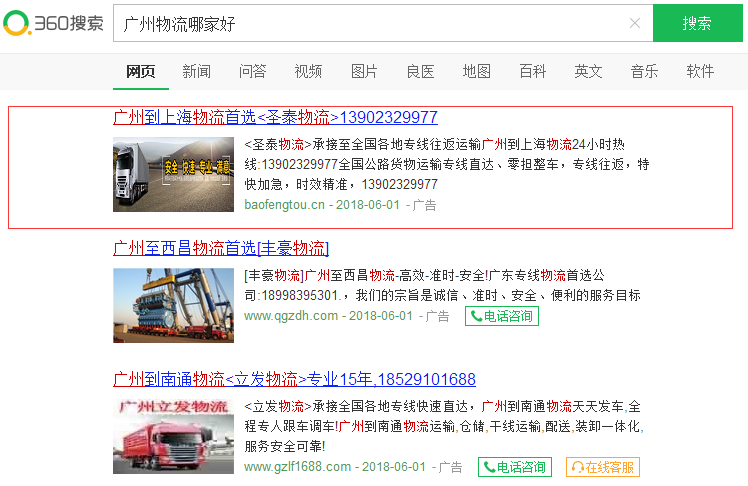This screenshot has width=748, height=486.
Task: Switch to the 新闻 tab
Action: pyautogui.click(x=196, y=71)
